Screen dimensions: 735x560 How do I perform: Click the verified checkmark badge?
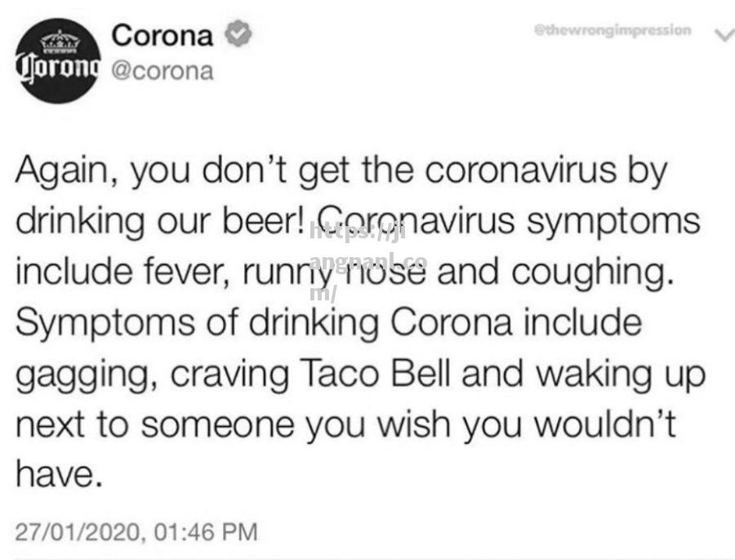pos(238,34)
